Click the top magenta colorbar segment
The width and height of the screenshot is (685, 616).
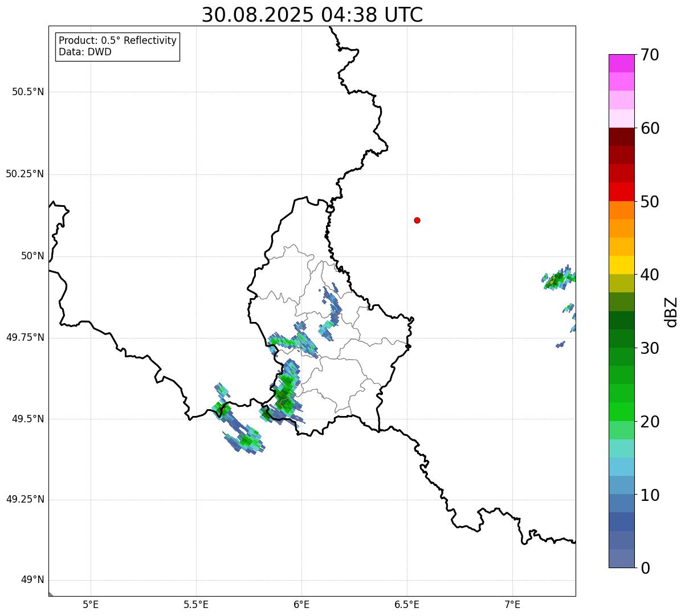click(x=621, y=63)
